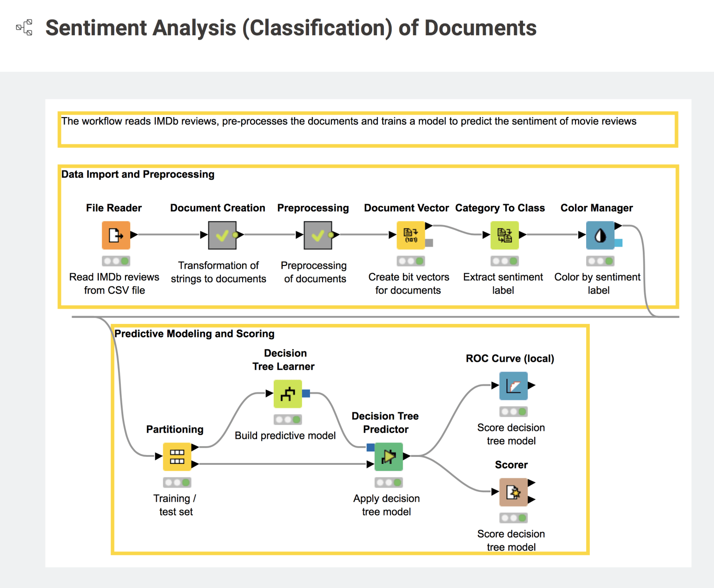The image size is (714, 588).
Task: Click 'Build predictive model' caption
Action: [285, 436]
